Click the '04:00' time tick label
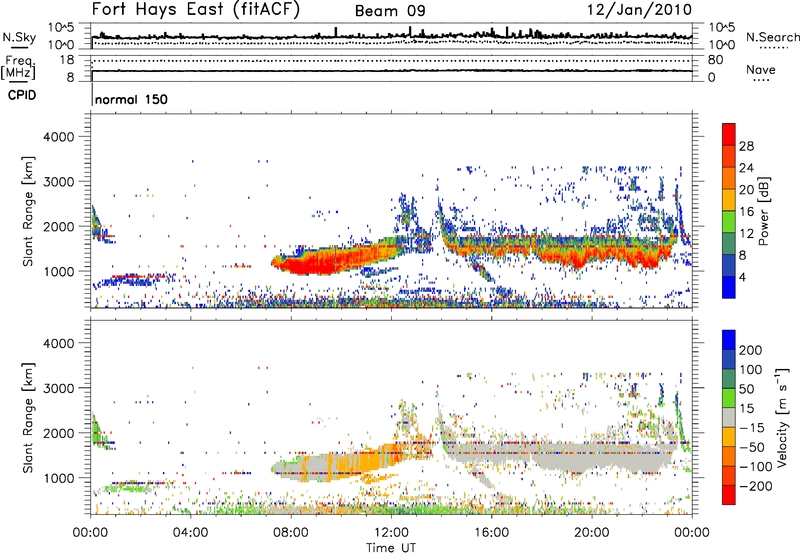 (x=190, y=533)
